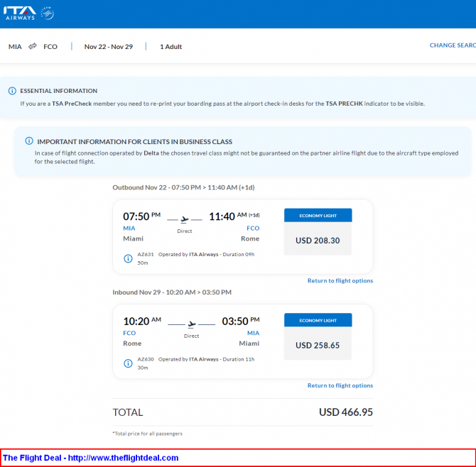Click the ITA Airways logo

pos(19,13)
